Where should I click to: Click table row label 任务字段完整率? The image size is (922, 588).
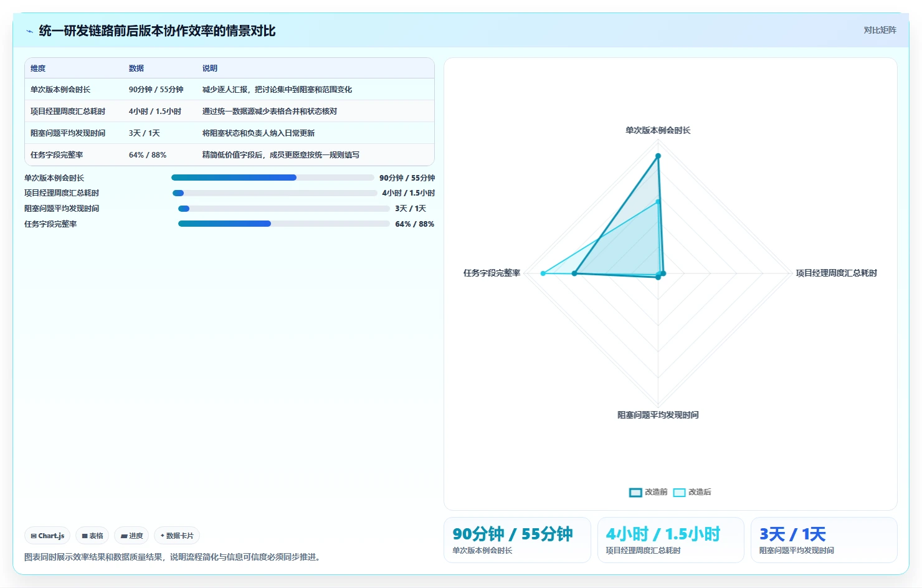point(57,155)
